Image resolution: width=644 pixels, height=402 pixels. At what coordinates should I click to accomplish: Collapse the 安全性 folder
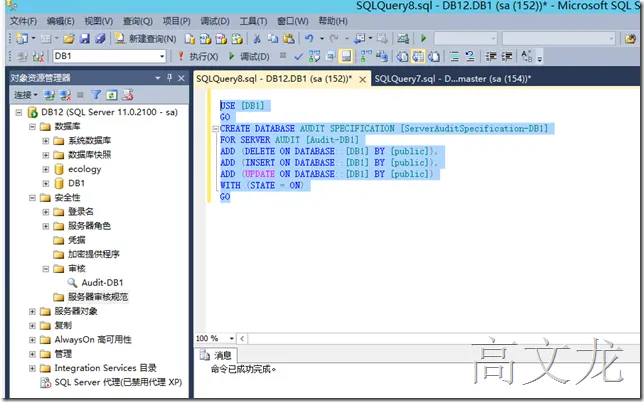(32, 198)
